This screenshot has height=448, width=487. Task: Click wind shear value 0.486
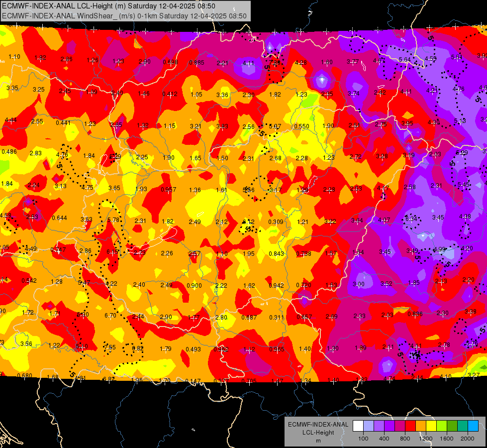coord(9,152)
